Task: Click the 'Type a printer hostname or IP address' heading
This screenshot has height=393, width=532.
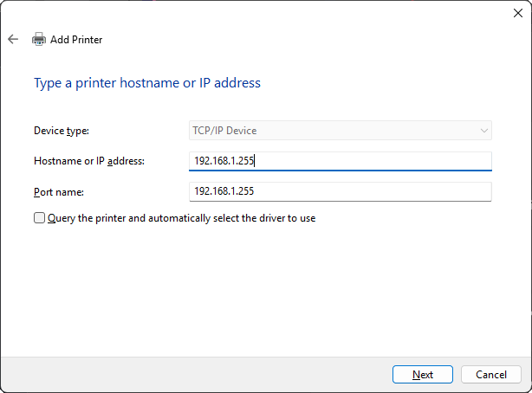Action: (147, 83)
